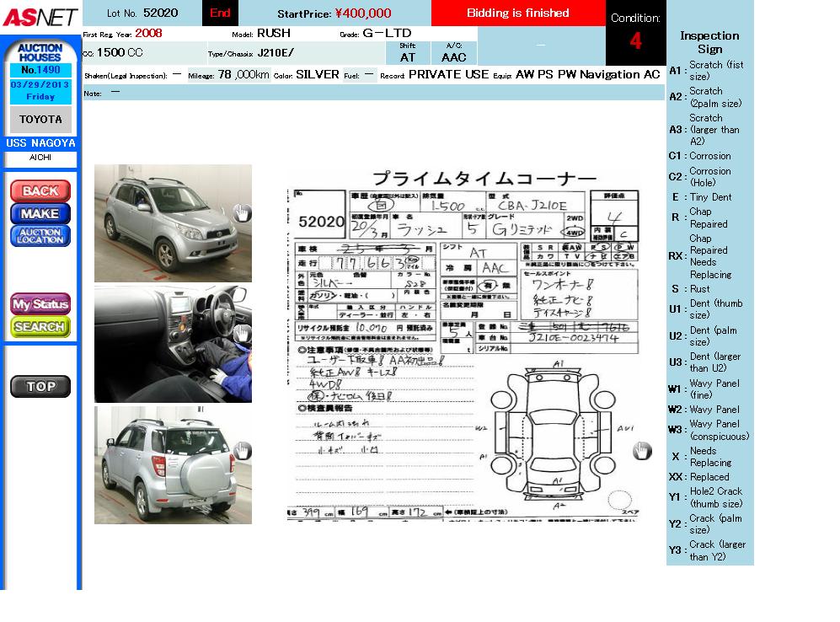Click the car damage diagram on sheet
The height and width of the screenshot is (622, 840).
557,434
